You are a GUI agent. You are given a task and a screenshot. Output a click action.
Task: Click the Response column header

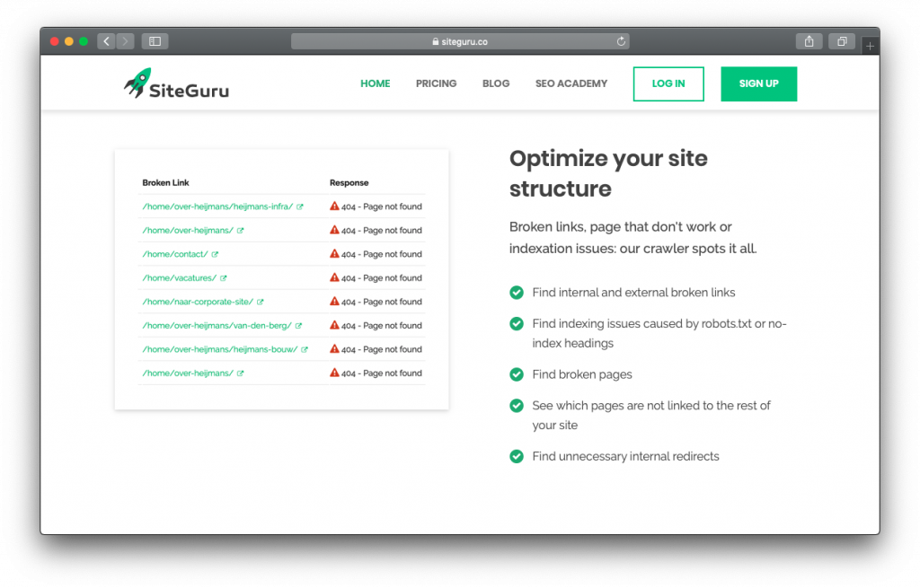(x=349, y=183)
